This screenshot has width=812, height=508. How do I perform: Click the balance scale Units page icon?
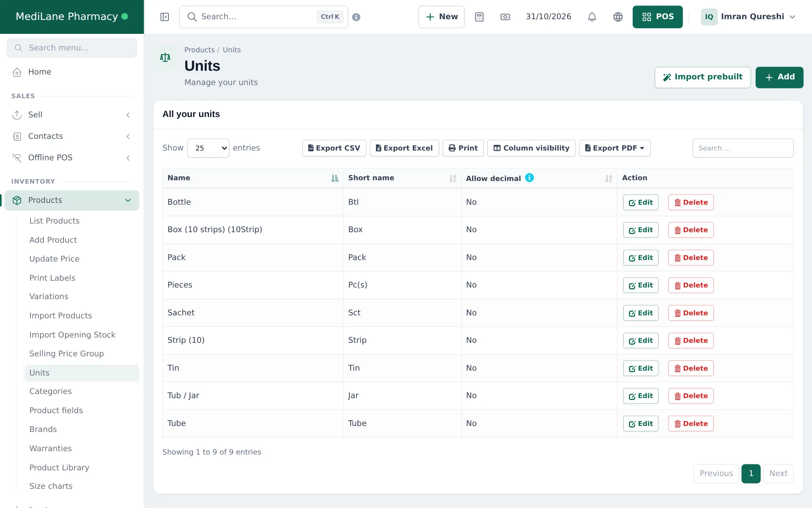click(x=165, y=58)
